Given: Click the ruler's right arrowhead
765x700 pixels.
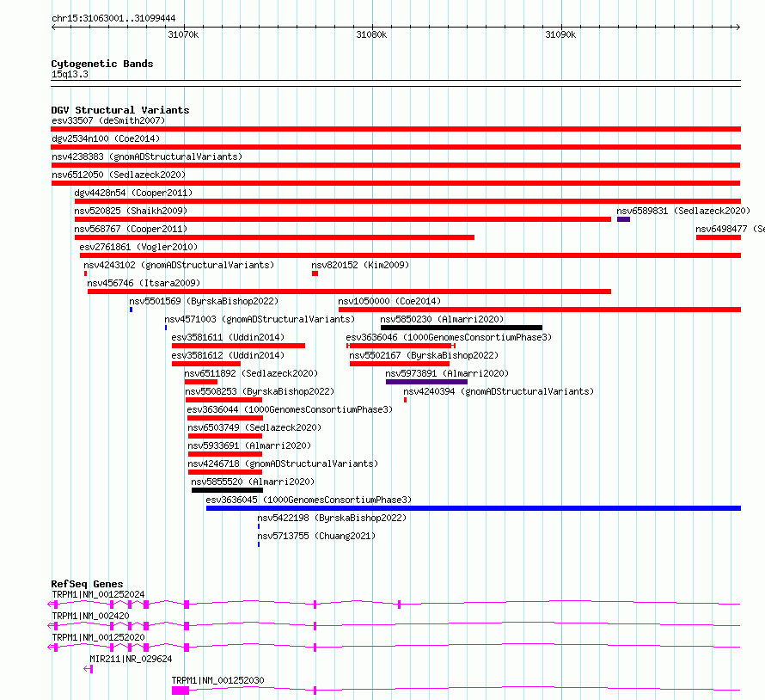Looking at the screenshot, I should click(x=737, y=28).
